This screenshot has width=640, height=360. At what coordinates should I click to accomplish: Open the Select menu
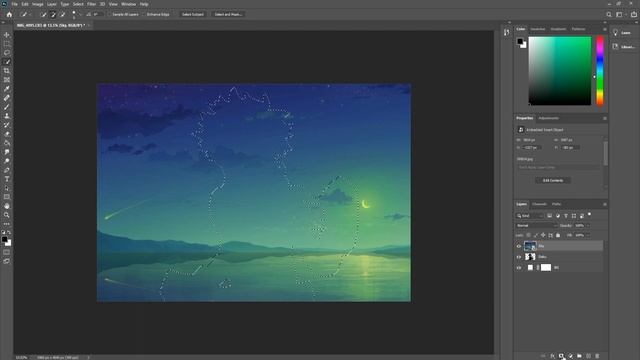click(x=78, y=4)
